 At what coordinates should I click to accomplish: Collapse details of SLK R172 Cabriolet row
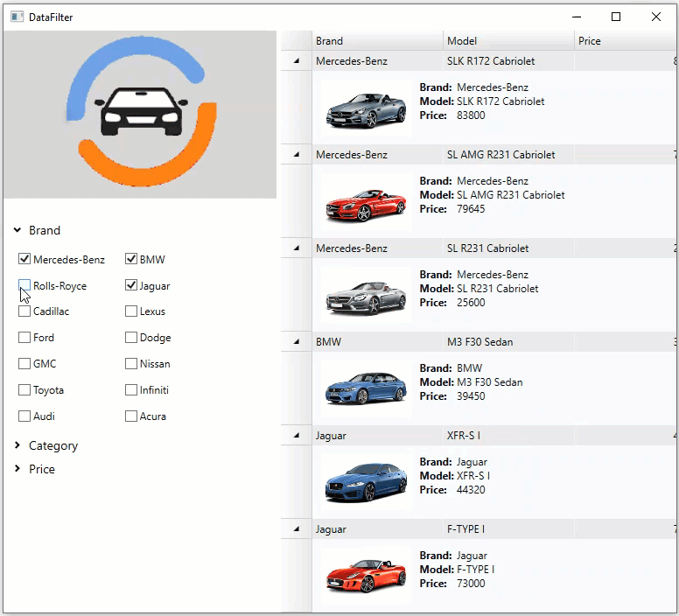(x=297, y=61)
